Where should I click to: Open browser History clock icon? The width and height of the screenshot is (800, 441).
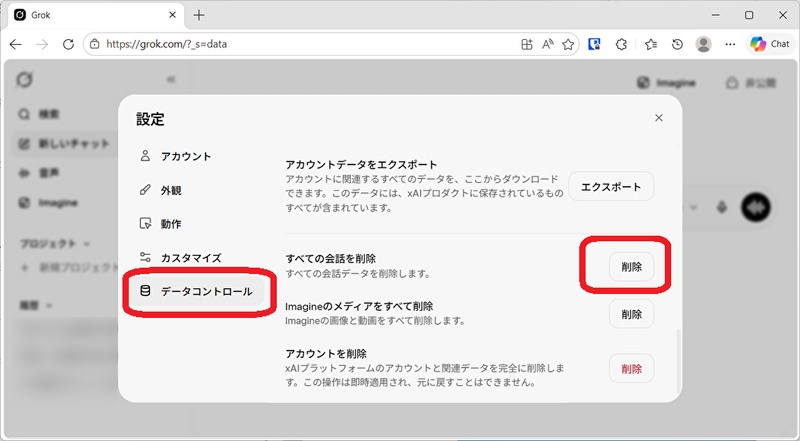(677, 44)
